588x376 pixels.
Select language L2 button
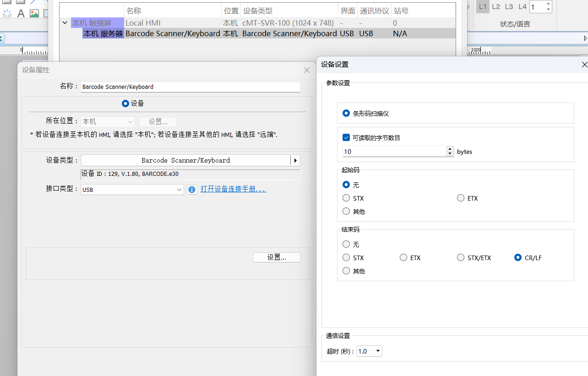pyautogui.click(x=496, y=6)
